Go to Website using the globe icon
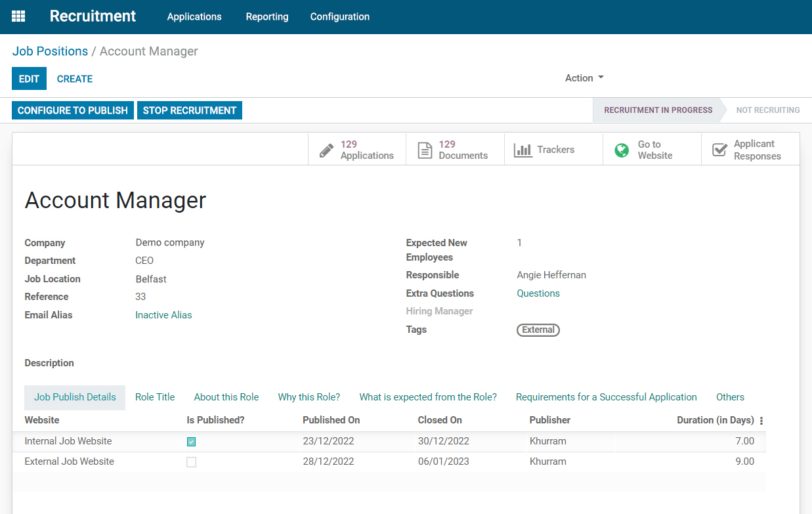The width and height of the screenshot is (812, 514). [651, 149]
